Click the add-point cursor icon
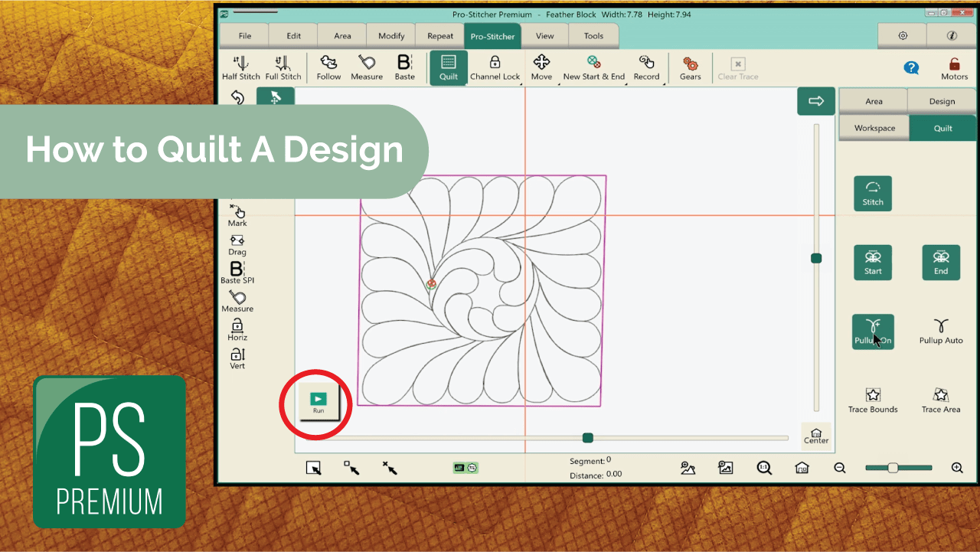 point(351,468)
